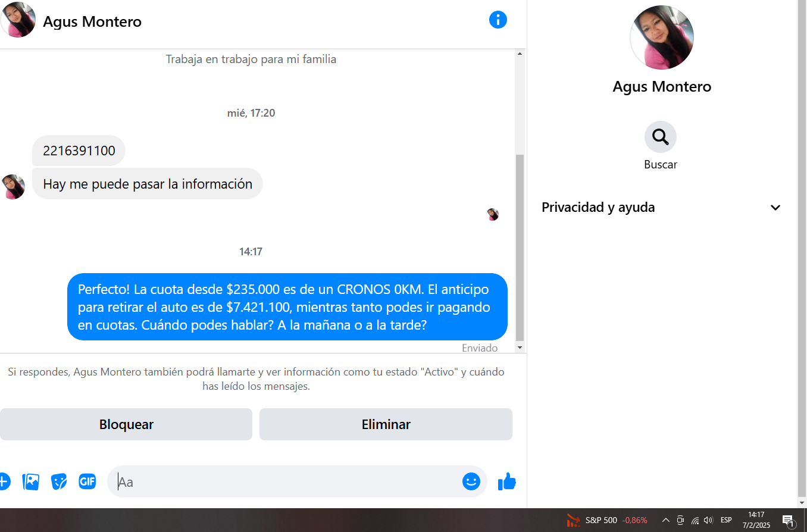Click Agus Montero's large sidebar profile photo
This screenshot has width=807, height=532.
coord(662,37)
